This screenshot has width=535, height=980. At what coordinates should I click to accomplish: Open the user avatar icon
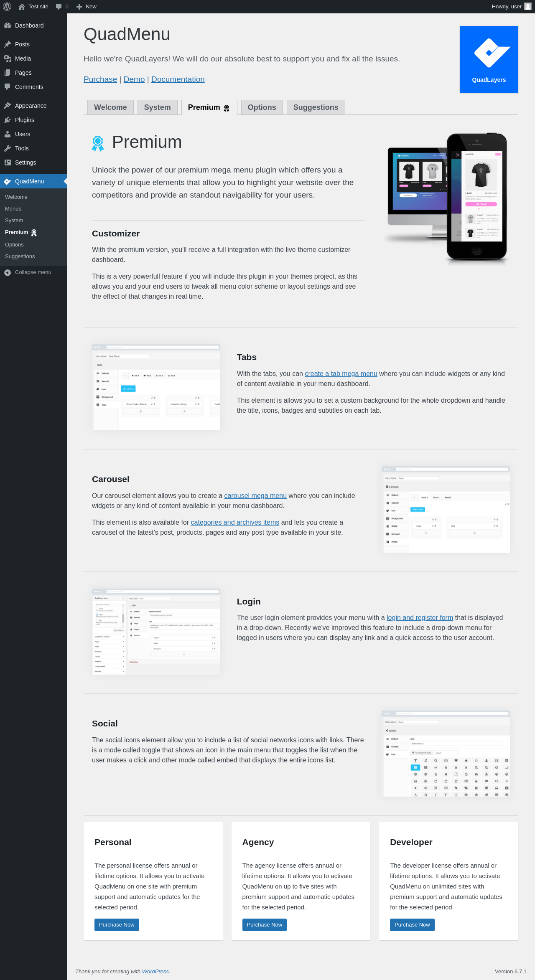(528, 7)
